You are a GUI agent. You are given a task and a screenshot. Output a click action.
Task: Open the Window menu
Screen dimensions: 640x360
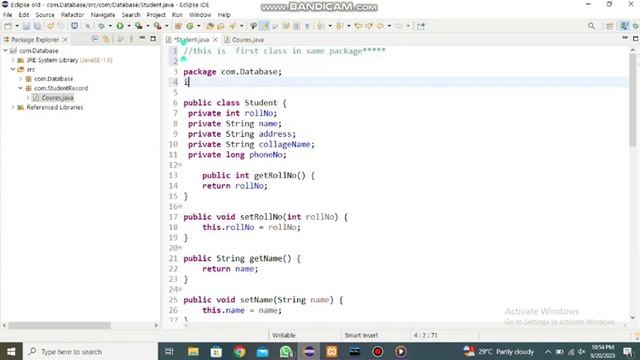(200, 15)
